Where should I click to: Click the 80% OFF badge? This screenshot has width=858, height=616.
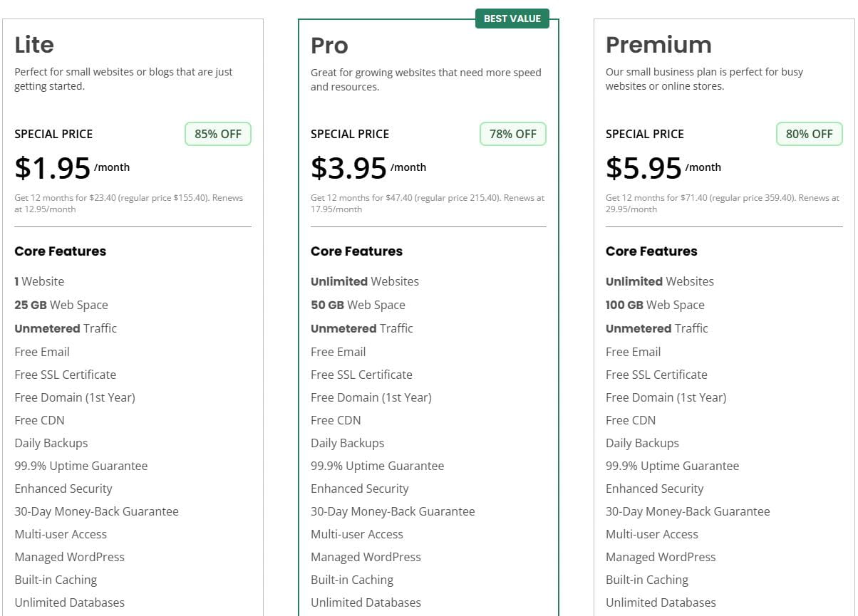(809, 134)
